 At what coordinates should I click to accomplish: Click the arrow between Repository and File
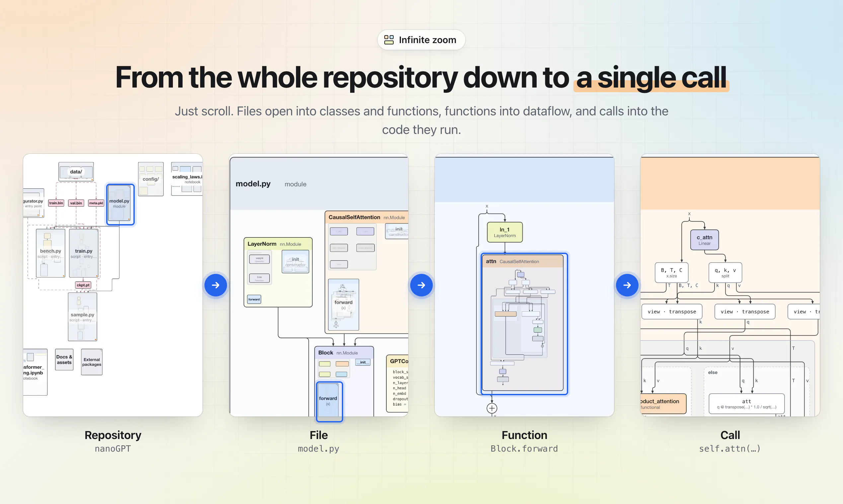215,285
